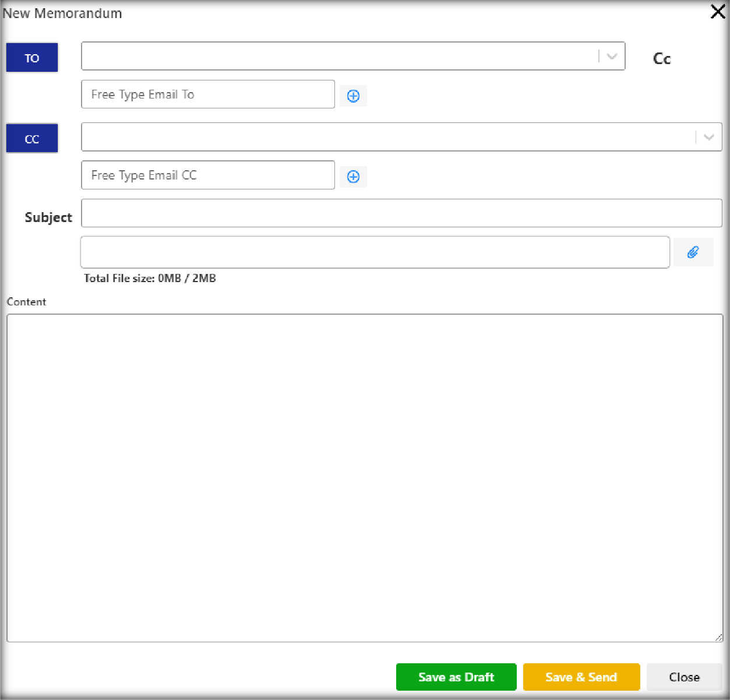Click the Save & Send button
This screenshot has width=730, height=700.
[581, 677]
